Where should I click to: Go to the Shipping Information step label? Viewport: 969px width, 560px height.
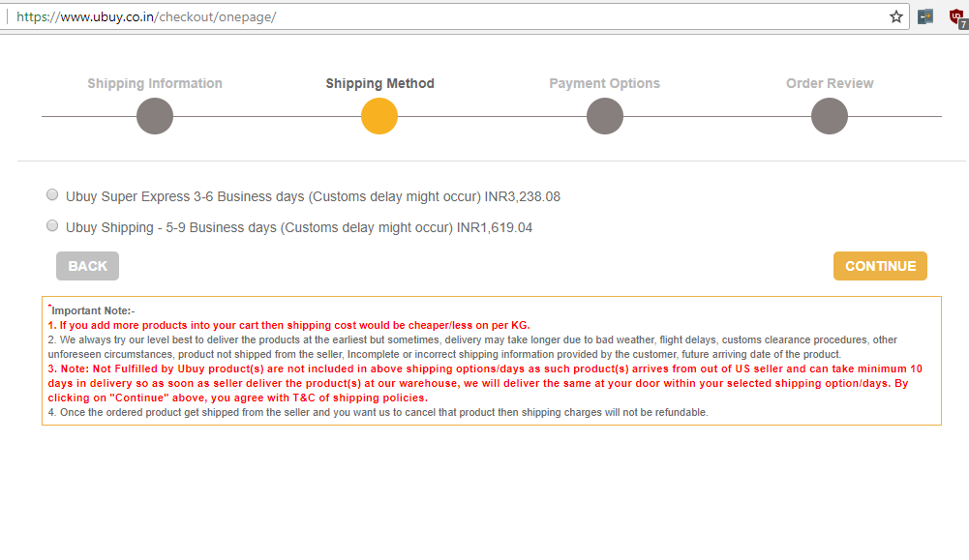[x=155, y=83]
